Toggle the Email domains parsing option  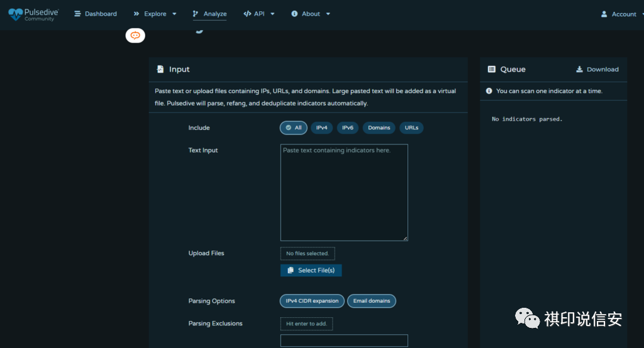370,301
